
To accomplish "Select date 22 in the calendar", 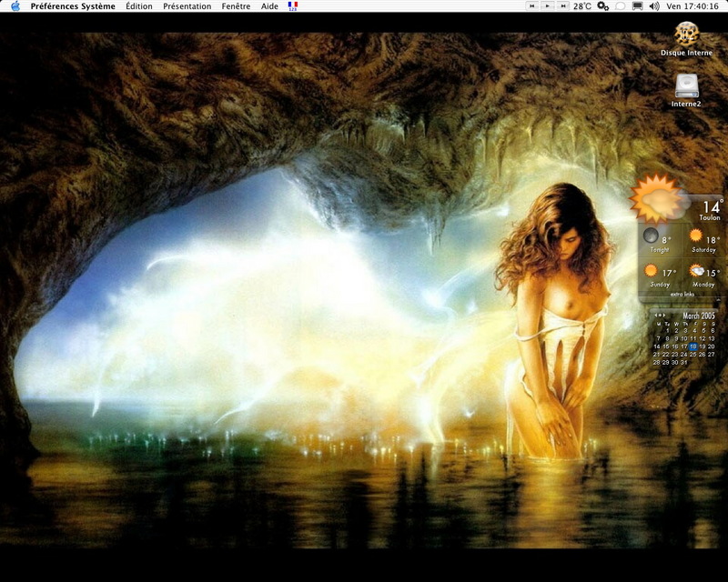I will pos(666,355).
